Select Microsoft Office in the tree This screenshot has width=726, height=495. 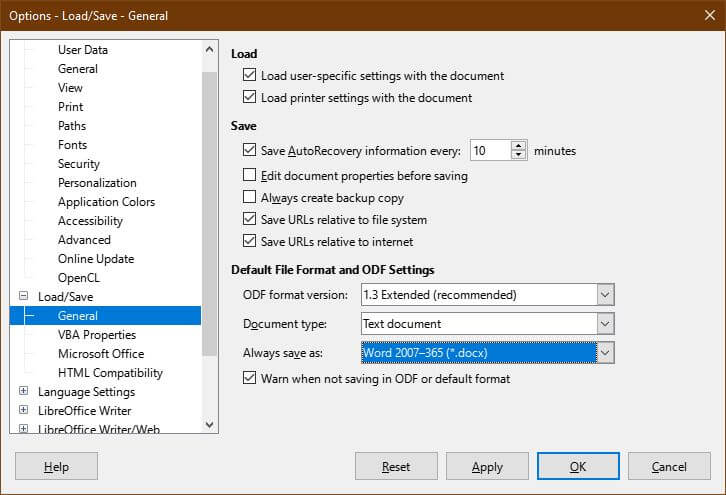click(100, 354)
